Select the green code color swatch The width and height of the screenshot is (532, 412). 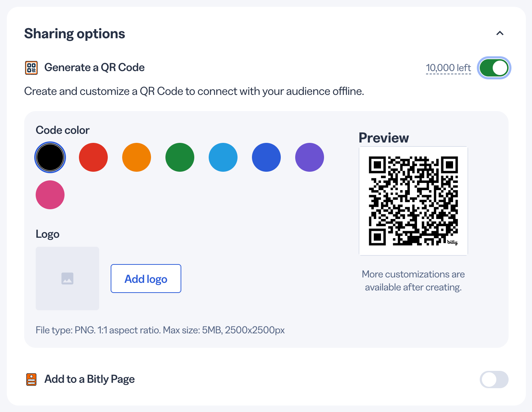180,157
